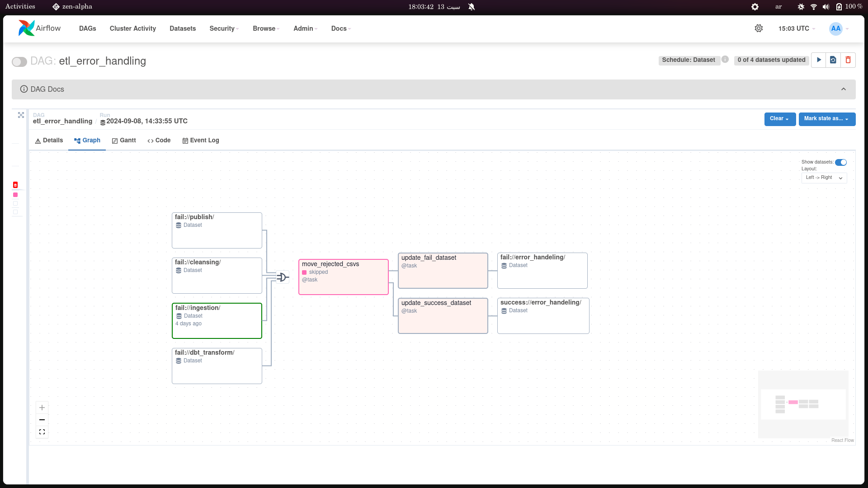868x488 pixels.
Task: Click the dataset icon in the fail://dbt_transform/ node
Action: click(x=179, y=361)
